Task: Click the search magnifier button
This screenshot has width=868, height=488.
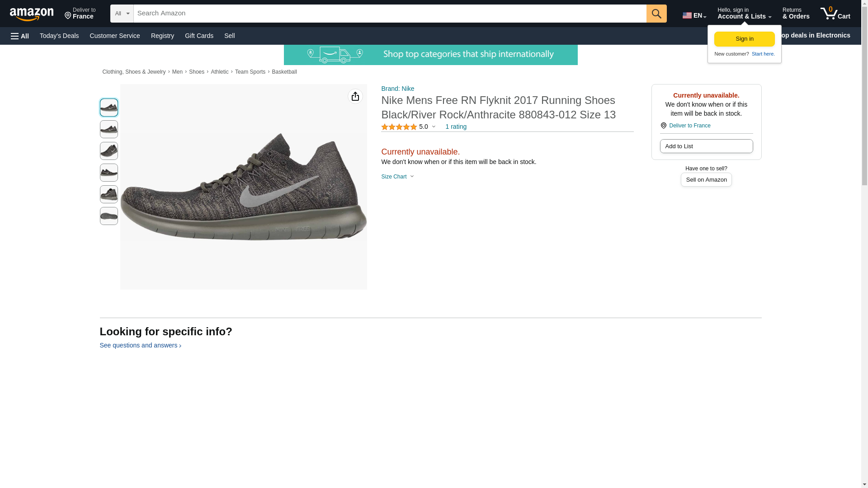Action: tap(656, 14)
